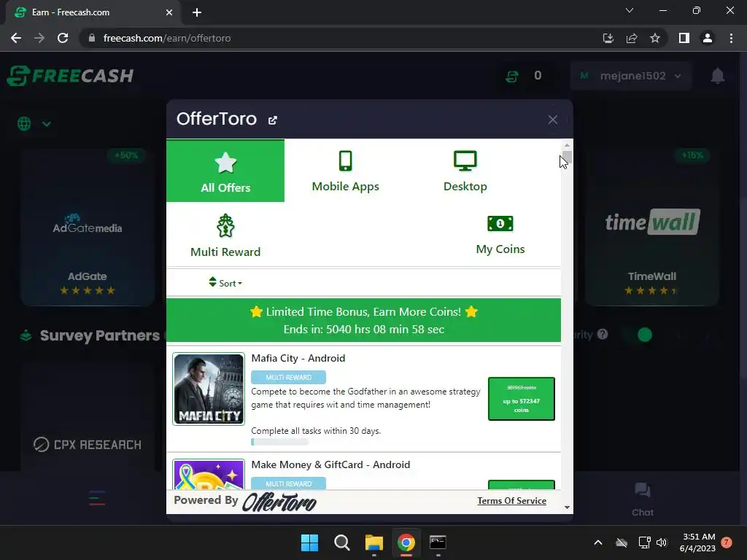Viewport: 747px width, 560px height.
Task: Open File Explorer from taskbar
Action: pyautogui.click(x=374, y=542)
